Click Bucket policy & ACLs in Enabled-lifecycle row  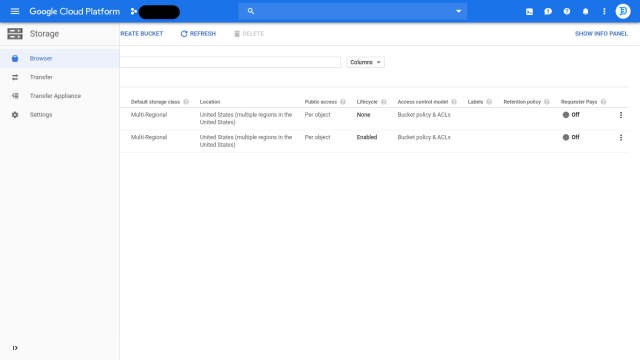pos(424,137)
